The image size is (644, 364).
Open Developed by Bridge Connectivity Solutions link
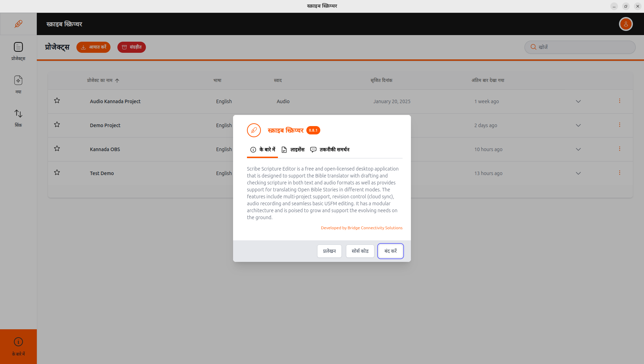(x=362, y=228)
